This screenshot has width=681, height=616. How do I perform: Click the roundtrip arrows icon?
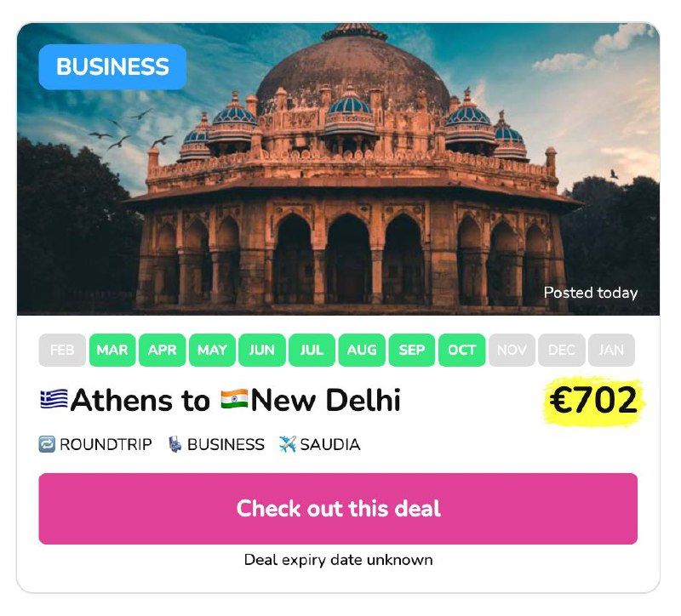click(47, 444)
